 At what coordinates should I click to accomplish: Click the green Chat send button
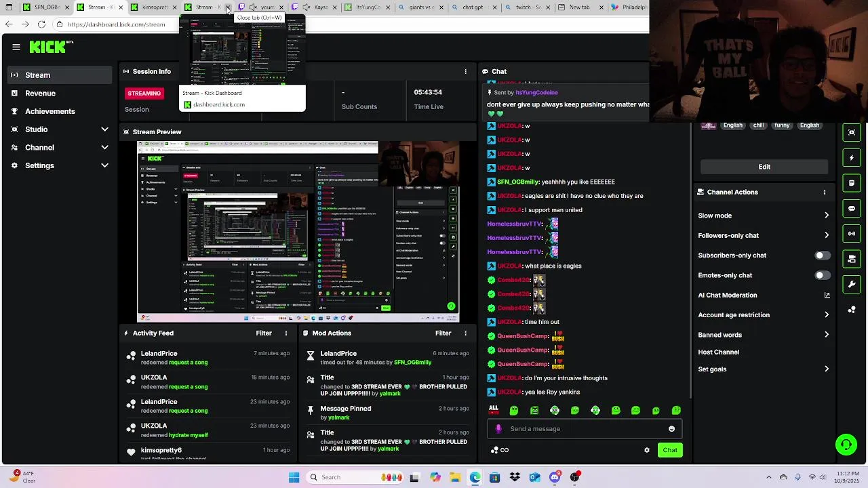coord(670,450)
